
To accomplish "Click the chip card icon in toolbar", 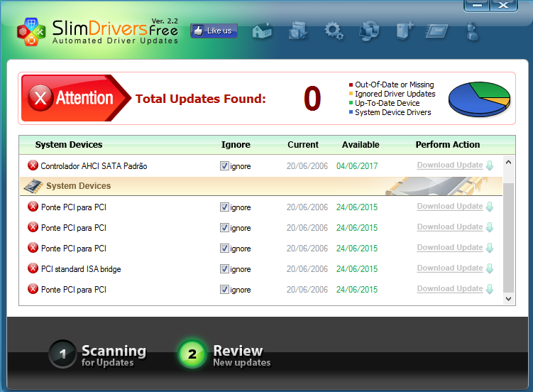I will coord(437,31).
